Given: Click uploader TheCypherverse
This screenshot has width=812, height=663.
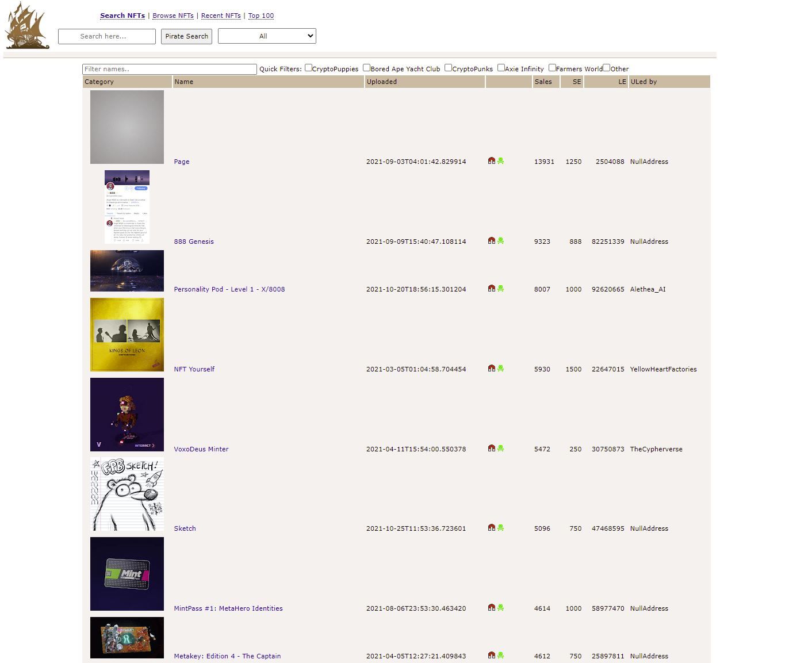Looking at the screenshot, I should 656,449.
